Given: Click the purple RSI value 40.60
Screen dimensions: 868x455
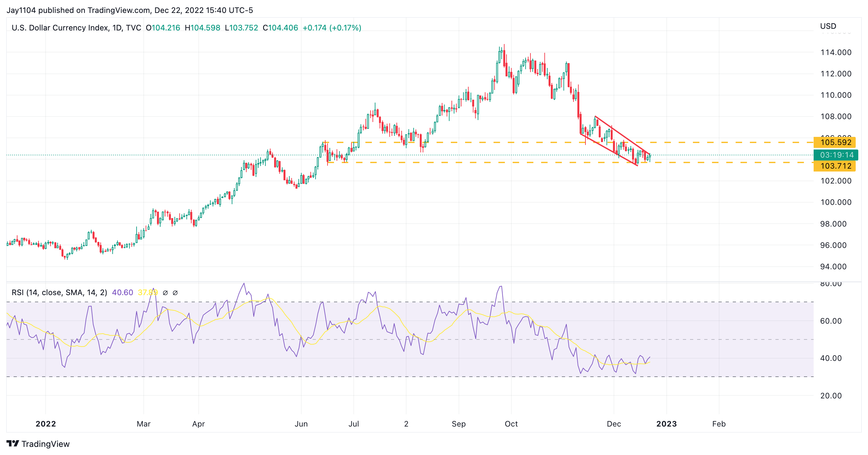Looking at the screenshot, I should pyautogui.click(x=122, y=292).
